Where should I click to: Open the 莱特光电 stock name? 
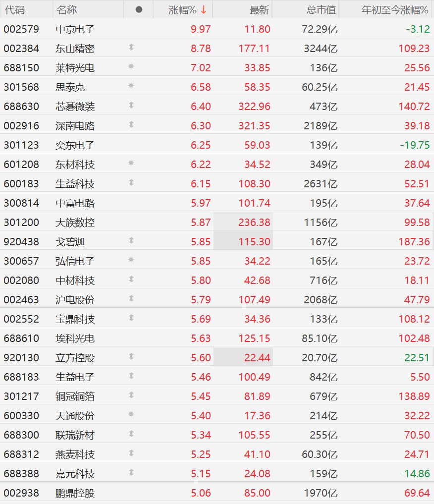(x=75, y=68)
